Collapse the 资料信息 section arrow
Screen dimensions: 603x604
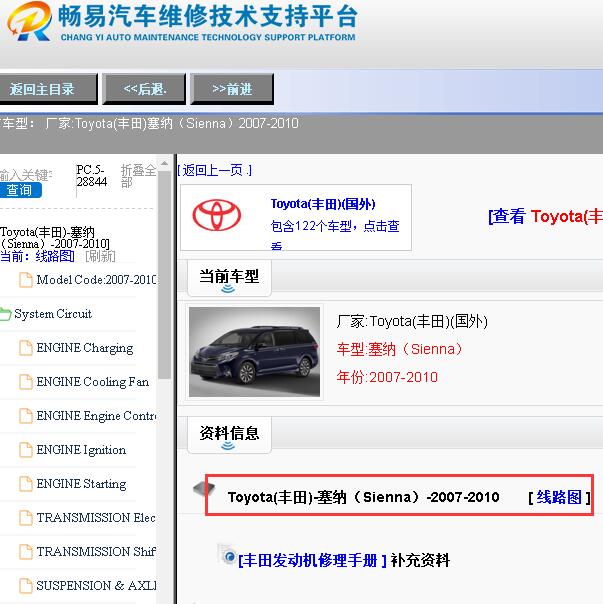tap(228, 446)
